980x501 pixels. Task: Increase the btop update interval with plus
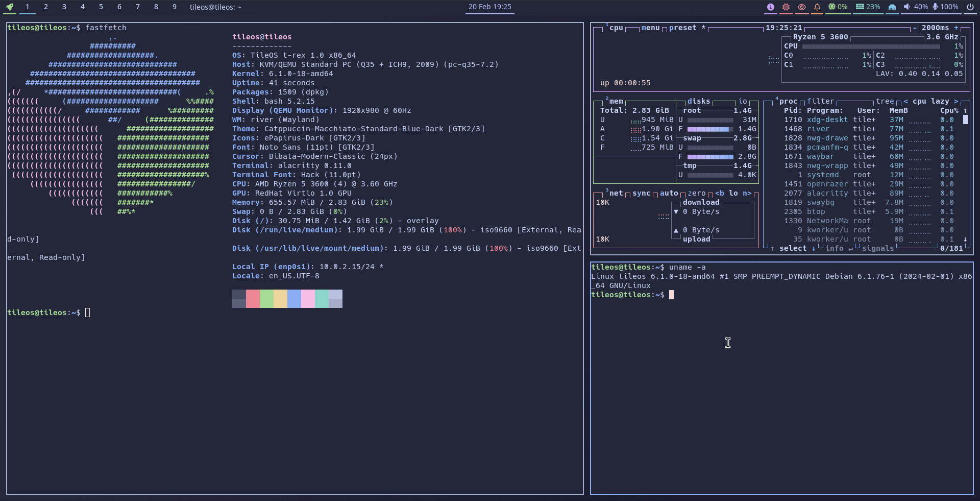pyautogui.click(x=956, y=28)
